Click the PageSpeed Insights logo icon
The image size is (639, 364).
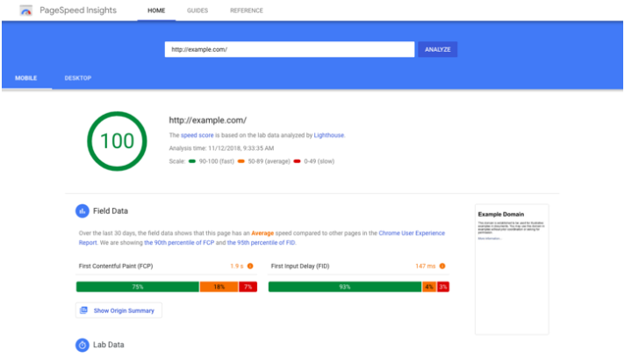tap(26, 11)
